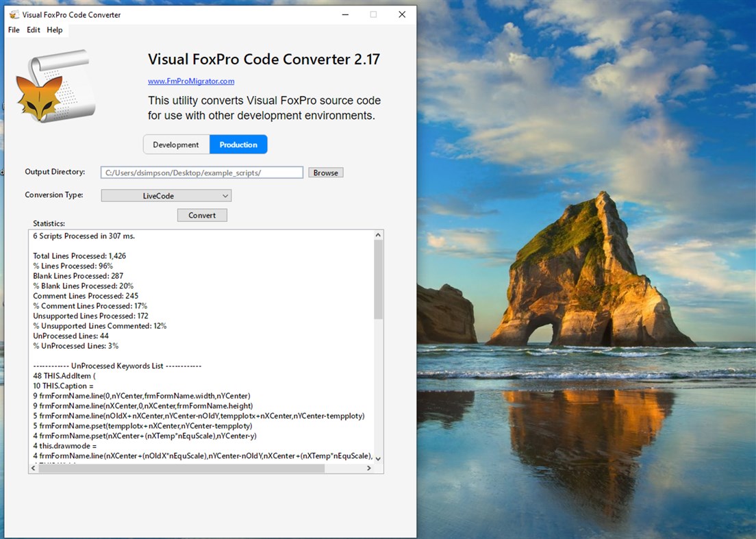The image size is (756, 539).
Task: Expand the Conversion Type LiveCode dropdown
Action: click(x=166, y=196)
